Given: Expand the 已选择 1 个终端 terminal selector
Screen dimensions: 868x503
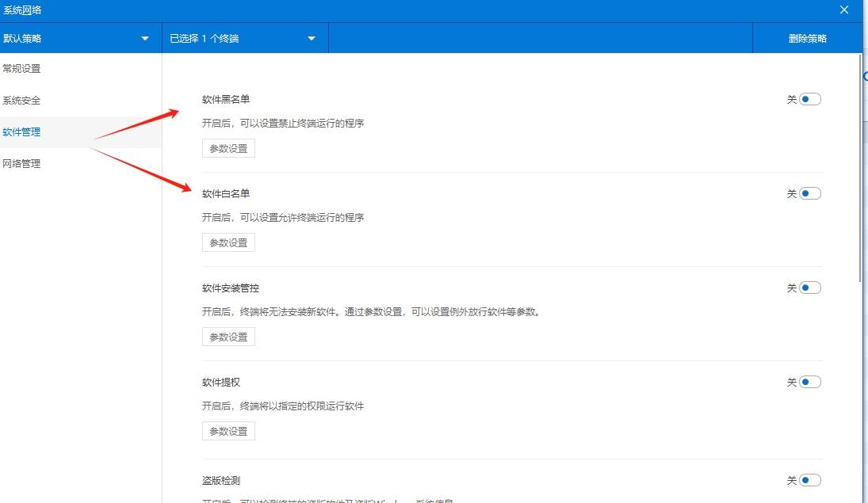Looking at the screenshot, I should pos(238,37).
